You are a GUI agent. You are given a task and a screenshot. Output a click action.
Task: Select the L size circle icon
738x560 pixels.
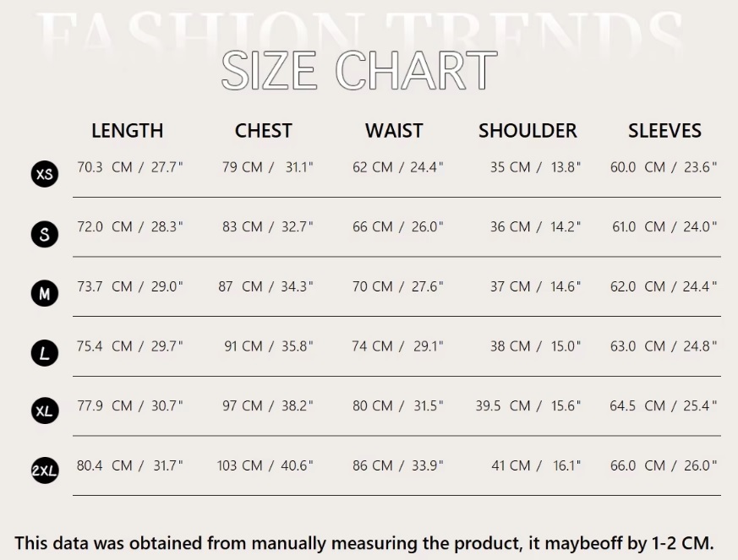(x=44, y=353)
